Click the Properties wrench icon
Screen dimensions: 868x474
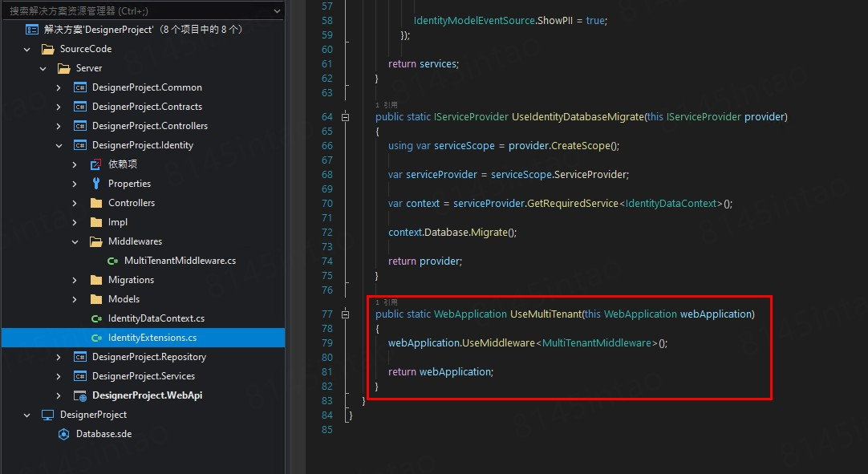click(96, 184)
